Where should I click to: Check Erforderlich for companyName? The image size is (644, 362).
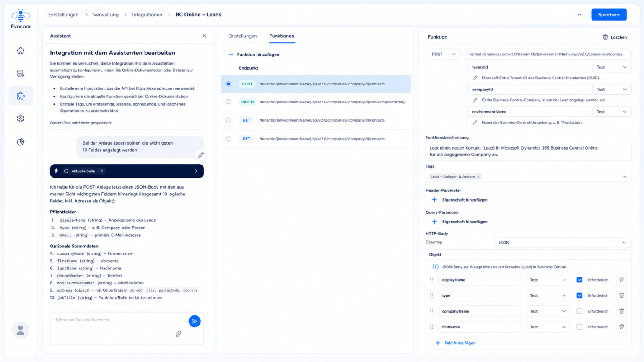pos(579,311)
